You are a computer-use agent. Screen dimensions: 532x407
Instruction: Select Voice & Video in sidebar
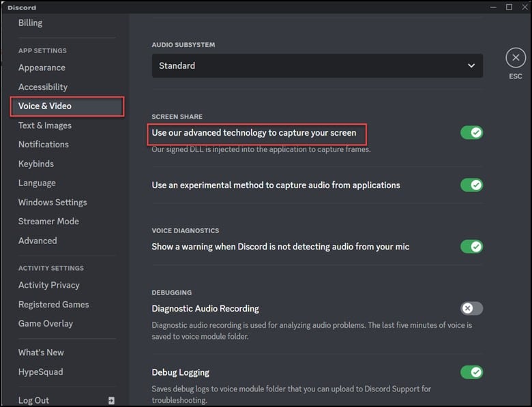click(45, 106)
